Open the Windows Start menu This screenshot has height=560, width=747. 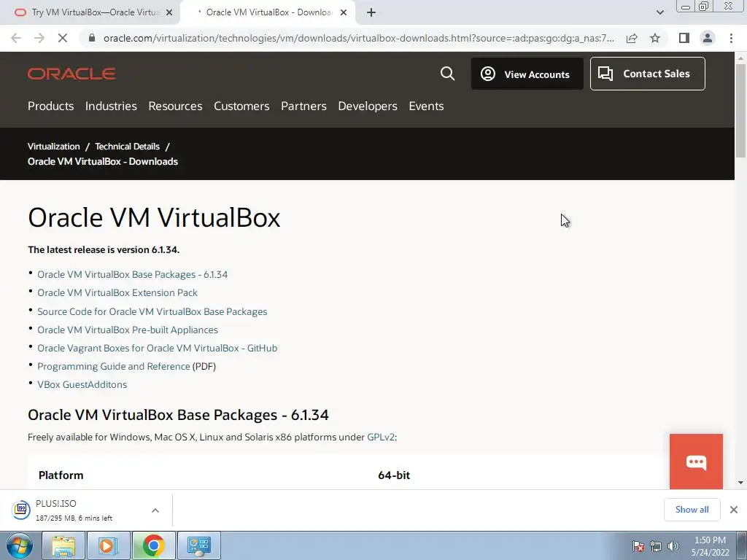pos(19,545)
